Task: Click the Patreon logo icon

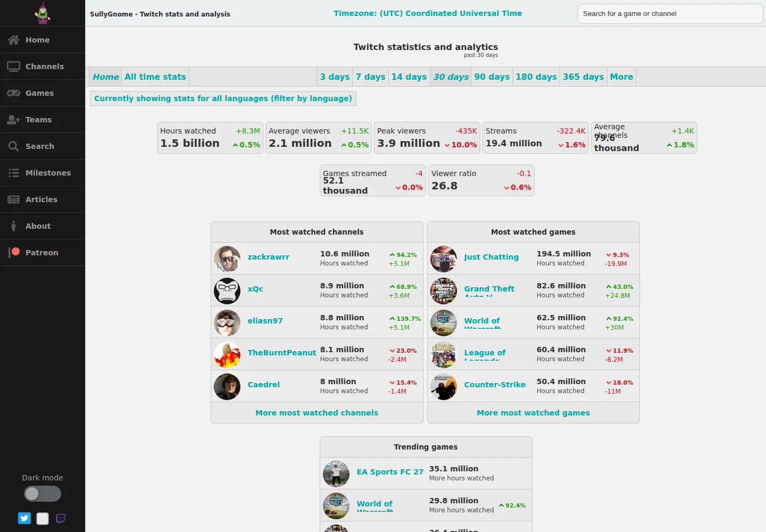Action: tap(14, 253)
